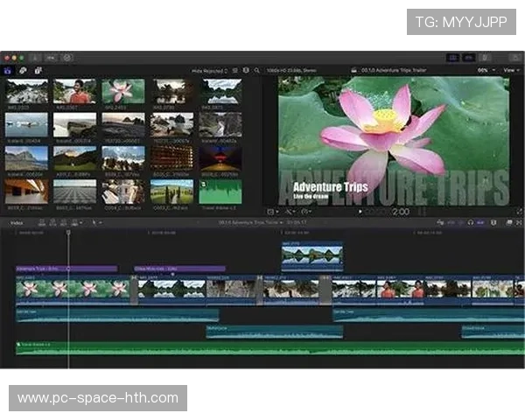
Task: Click the timeline Index button
Action: [x=17, y=223]
